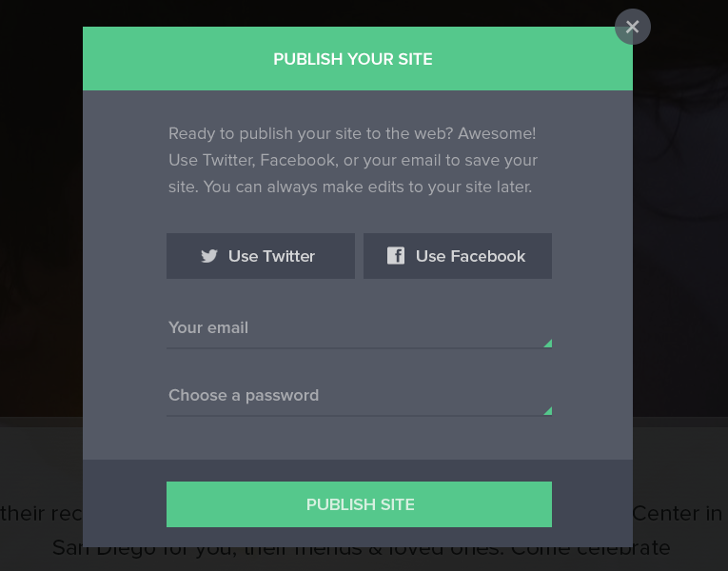Close the Publish Your Site dialog
Image resolution: width=728 pixels, height=571 pixels.
[x=632, y=27]
